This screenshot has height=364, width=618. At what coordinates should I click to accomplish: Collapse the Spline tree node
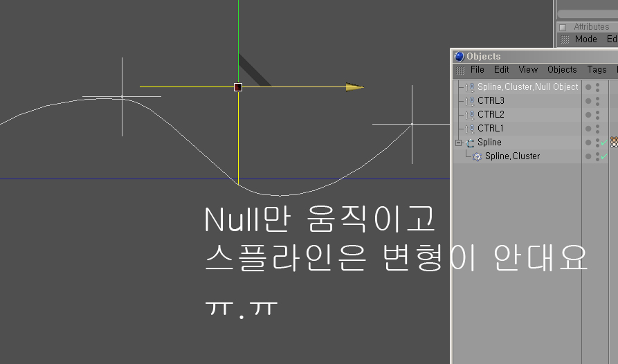click(458, 143)
